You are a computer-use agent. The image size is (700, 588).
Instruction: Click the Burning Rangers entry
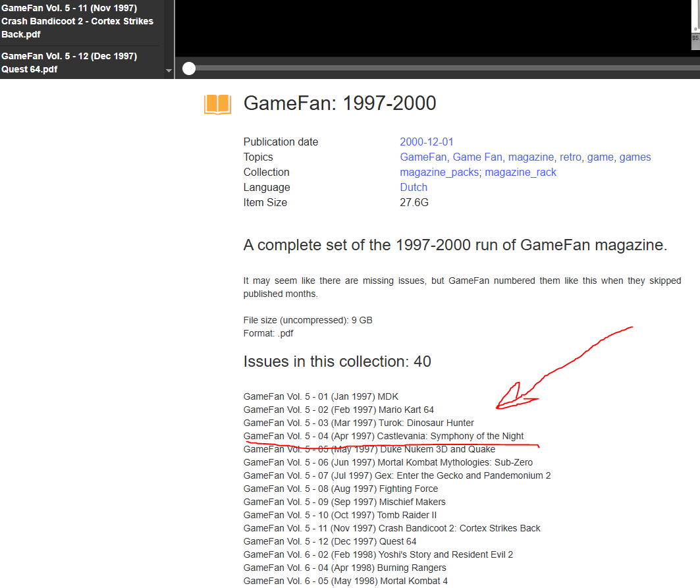click(344, 568)
